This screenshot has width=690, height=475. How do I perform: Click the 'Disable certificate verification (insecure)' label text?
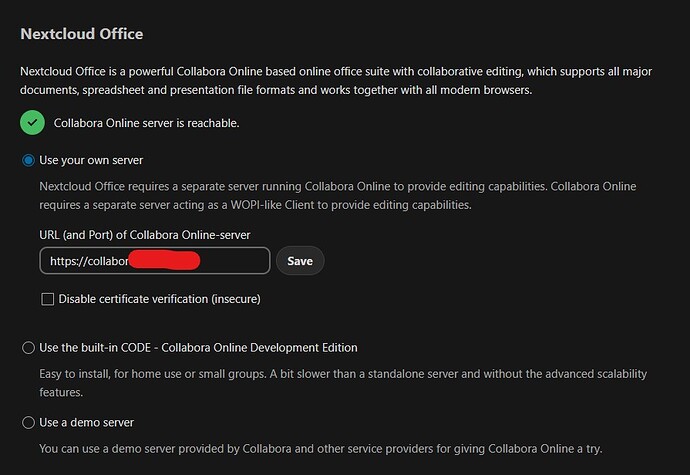(160, 299)
